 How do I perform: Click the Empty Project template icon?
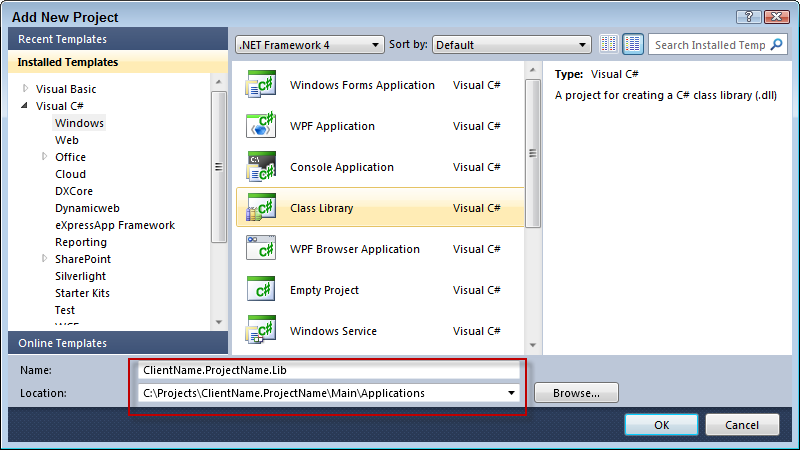[261, 290]
